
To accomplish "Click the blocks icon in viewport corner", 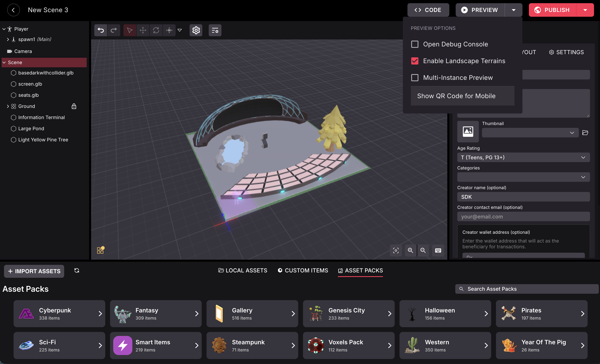I will point(101,250).
